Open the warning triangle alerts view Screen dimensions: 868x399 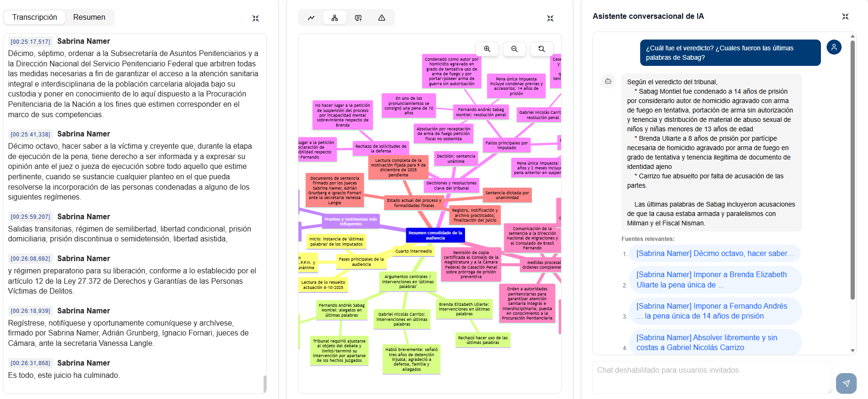382,18
